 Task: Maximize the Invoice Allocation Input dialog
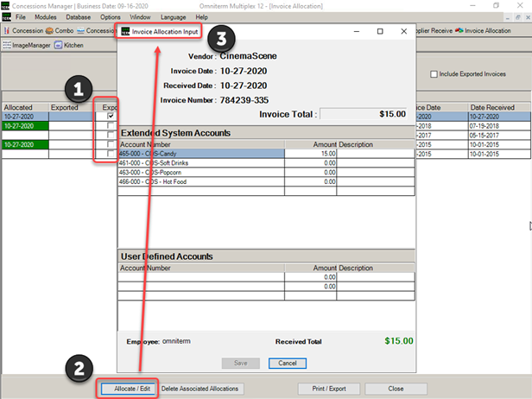point(380,31)
